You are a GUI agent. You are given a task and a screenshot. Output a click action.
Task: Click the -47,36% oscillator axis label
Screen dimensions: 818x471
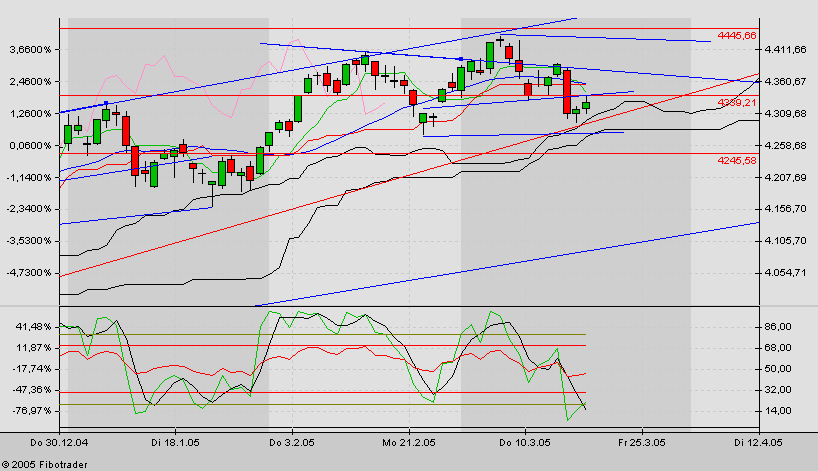pos(32,390)
